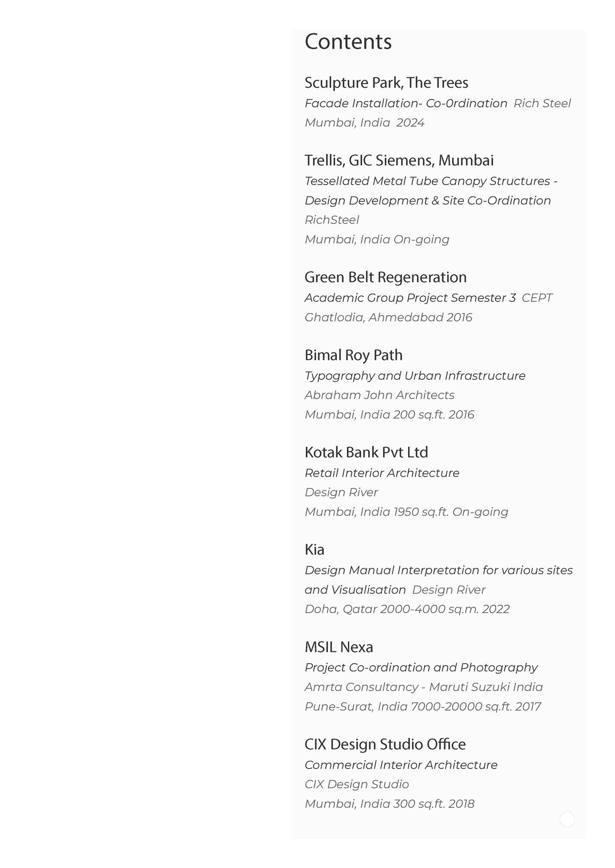
Task: Open the MSIL Nexa entry
Action: click(x=338, y=647)
